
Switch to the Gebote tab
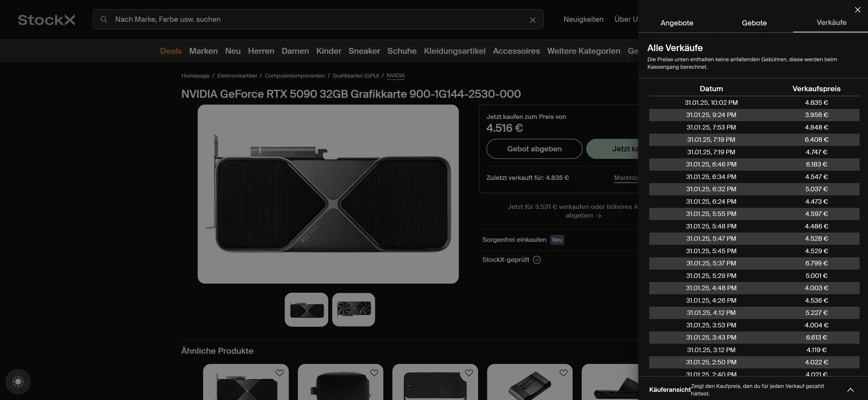click(754, 23)
